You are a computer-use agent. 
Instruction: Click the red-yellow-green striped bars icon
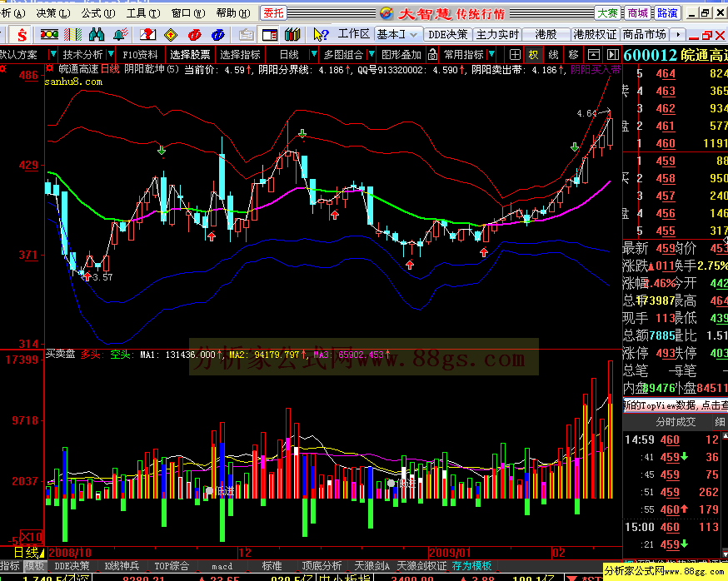pyautogui.click(x=73, y=34)
